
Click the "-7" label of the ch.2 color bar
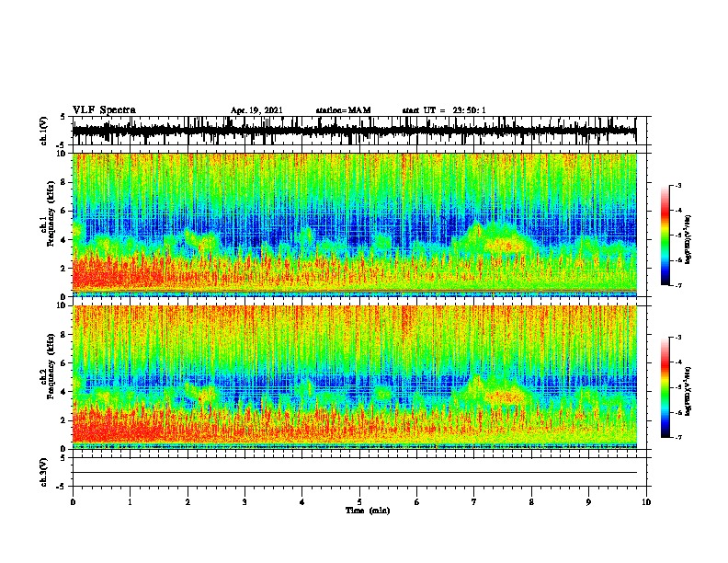pos(677,437)
